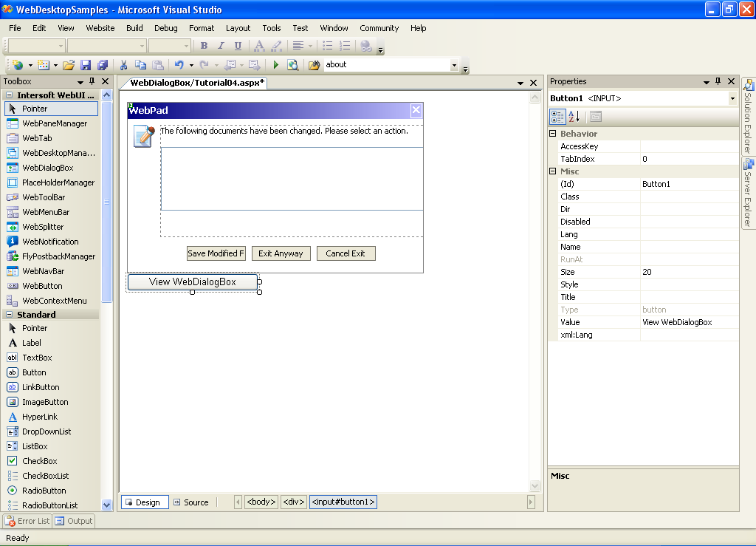Open the Output tab at bottom
Screen dimensions: 756x546
pos(74,521)
